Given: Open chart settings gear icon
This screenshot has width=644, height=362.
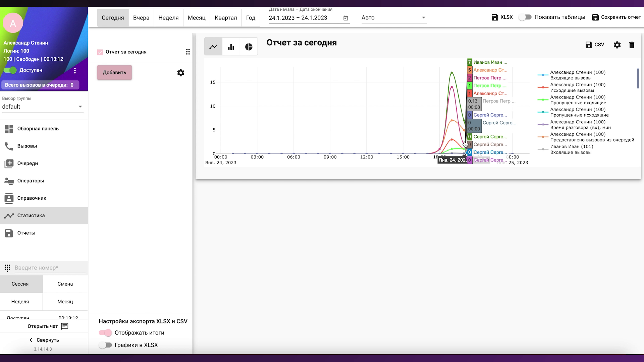Looking at the screenshot, I should (617, 45).
